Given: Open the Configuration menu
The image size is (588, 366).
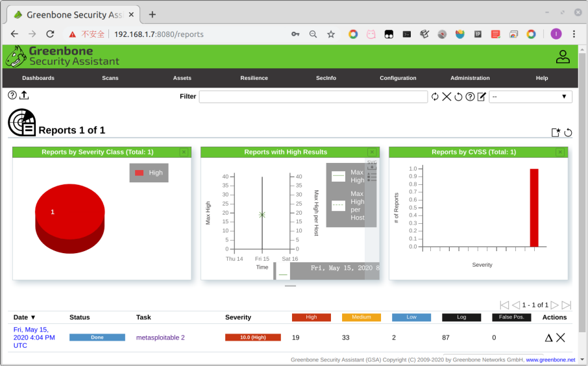Looking at the screenshot, I should [398, 78].
